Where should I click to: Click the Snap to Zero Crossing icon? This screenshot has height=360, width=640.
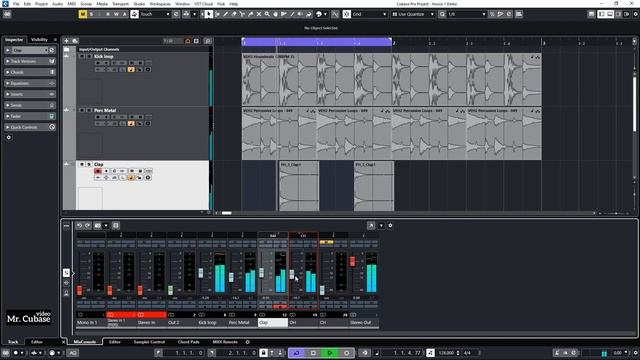click(335, 14)
